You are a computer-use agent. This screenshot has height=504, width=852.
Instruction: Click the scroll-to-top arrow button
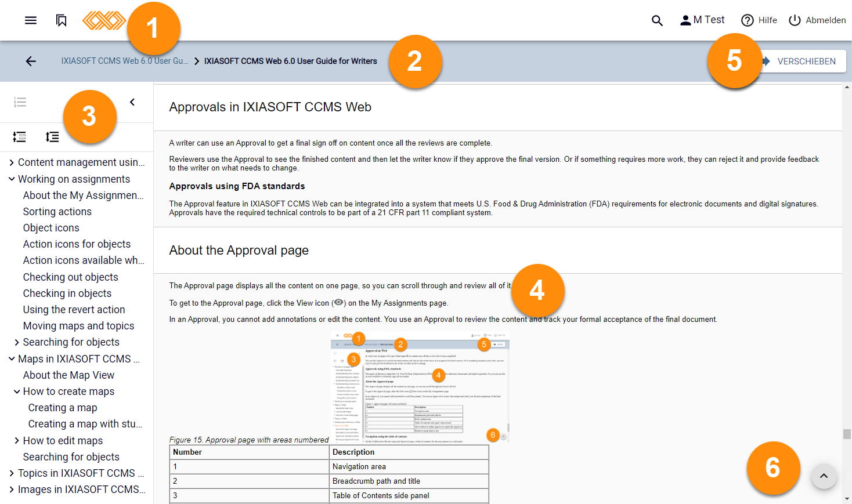824,476
